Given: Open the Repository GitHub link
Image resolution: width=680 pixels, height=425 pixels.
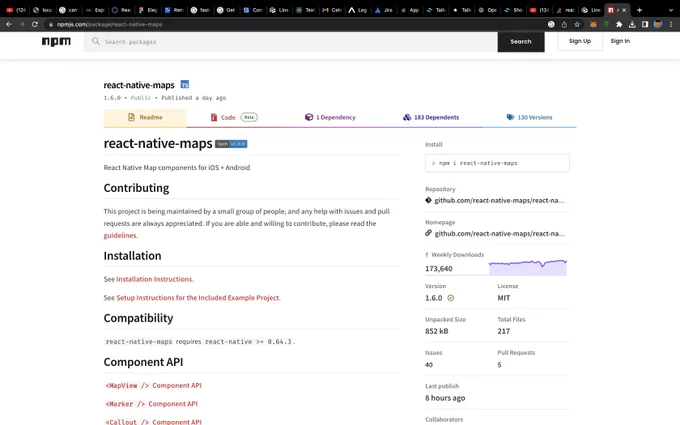Looking at the screenshot, I should pos(500,200).
